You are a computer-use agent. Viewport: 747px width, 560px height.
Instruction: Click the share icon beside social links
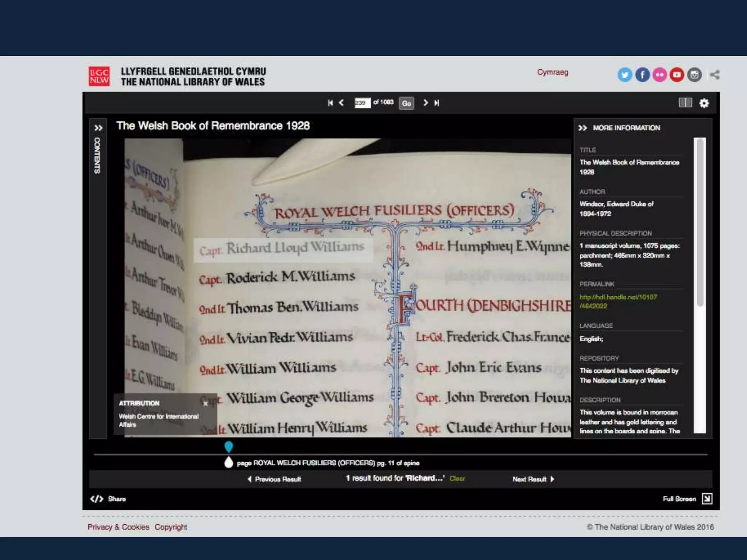click(x=715, y=75)
